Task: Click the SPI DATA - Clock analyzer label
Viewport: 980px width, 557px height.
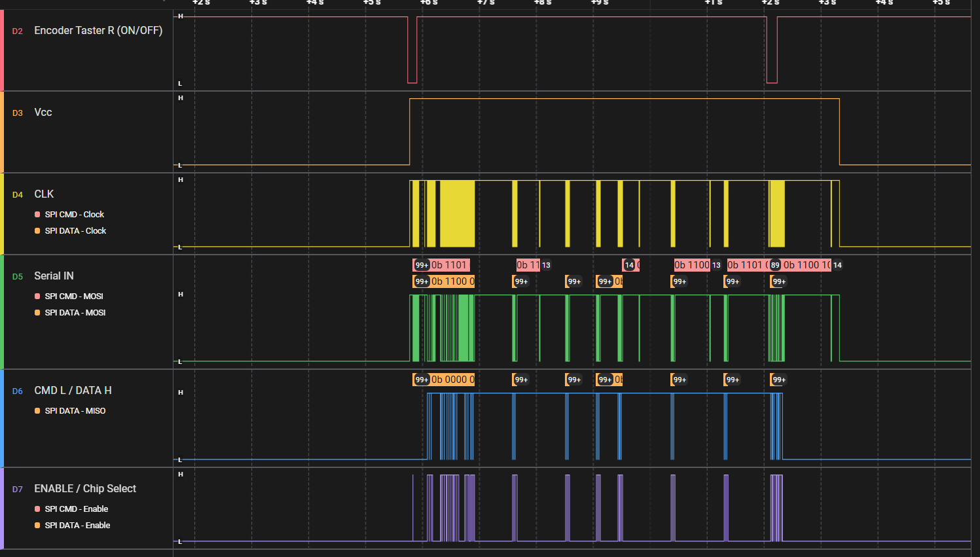Action: pyautogui.click(x=75, y=230)
